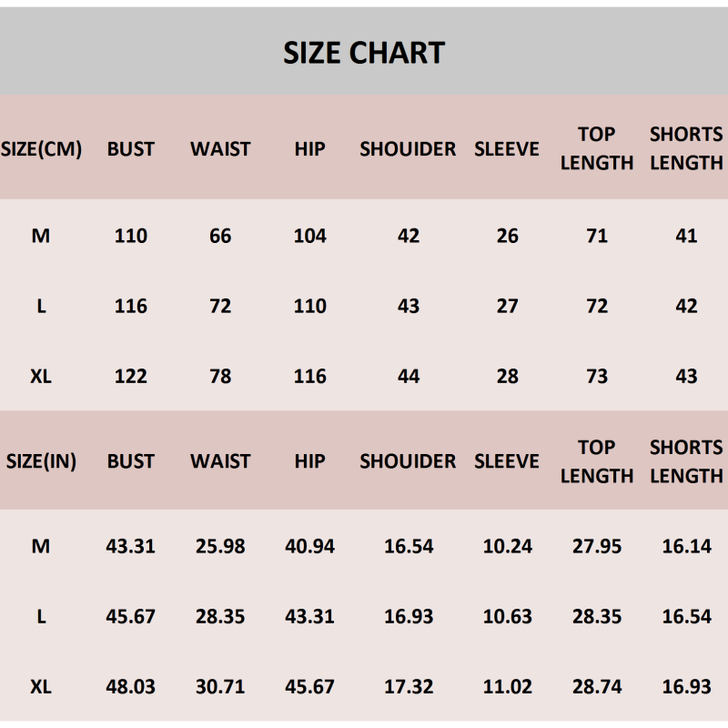Select the shorts length value 16.14
Image resolution: width=728 pixels, height=728 pixels.
pyautogui.click(x=687, y=547)
